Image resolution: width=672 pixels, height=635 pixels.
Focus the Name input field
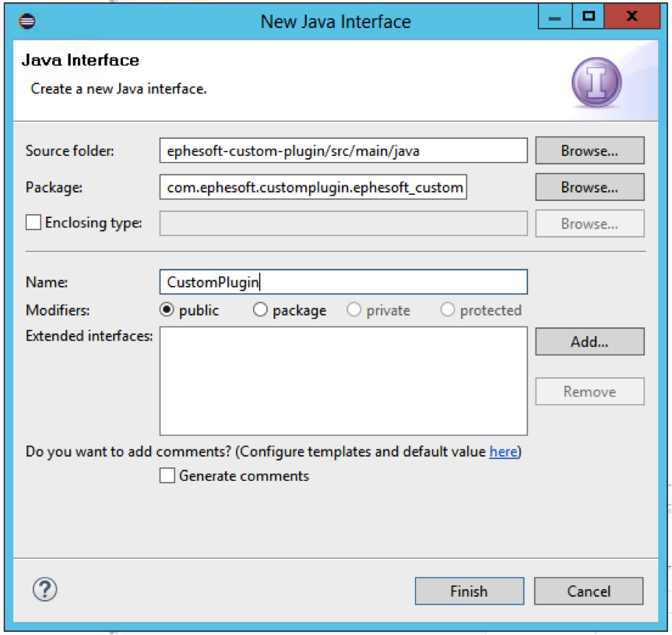(x=343, y=282)
